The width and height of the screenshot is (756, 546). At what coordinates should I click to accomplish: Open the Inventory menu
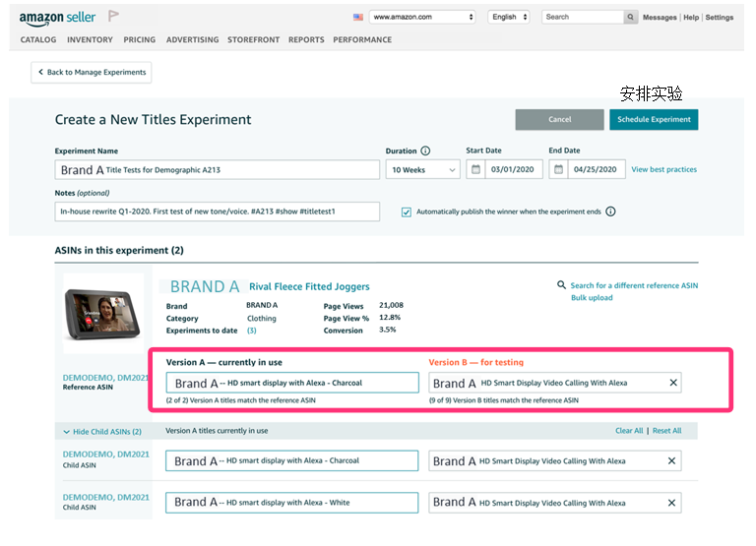[90, 40]
